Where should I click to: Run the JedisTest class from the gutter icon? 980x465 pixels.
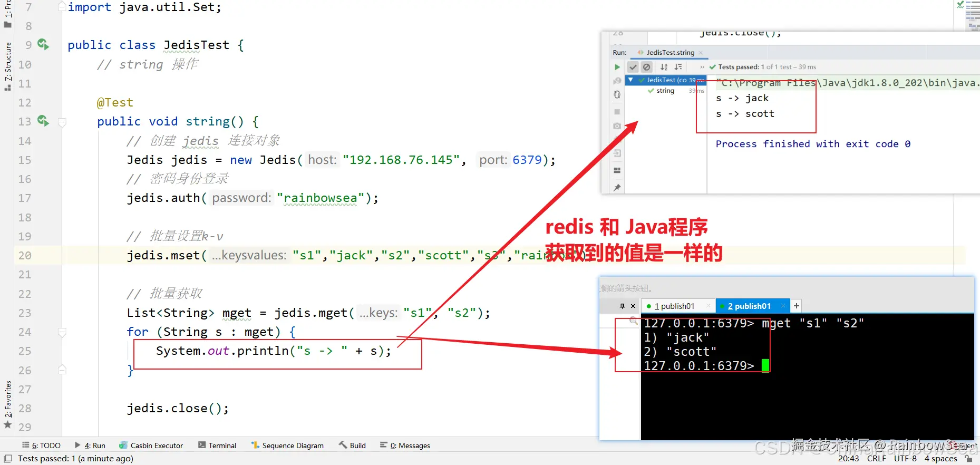43,45
